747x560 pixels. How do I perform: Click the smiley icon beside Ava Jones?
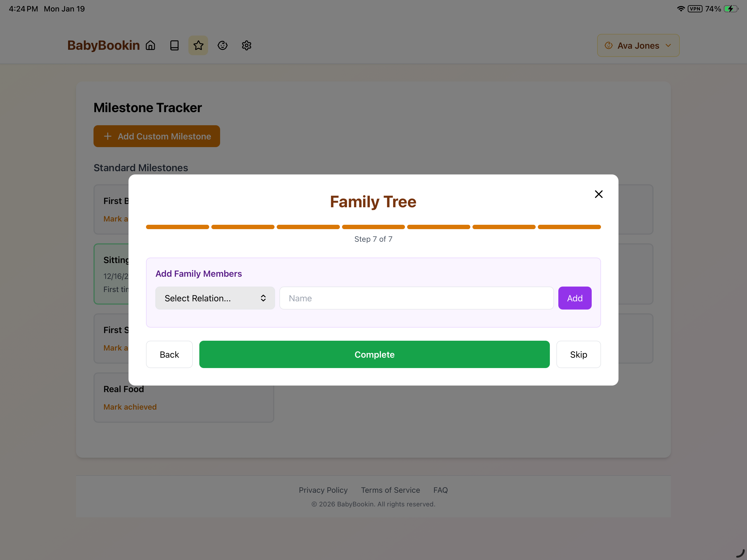tap(609, 45)
